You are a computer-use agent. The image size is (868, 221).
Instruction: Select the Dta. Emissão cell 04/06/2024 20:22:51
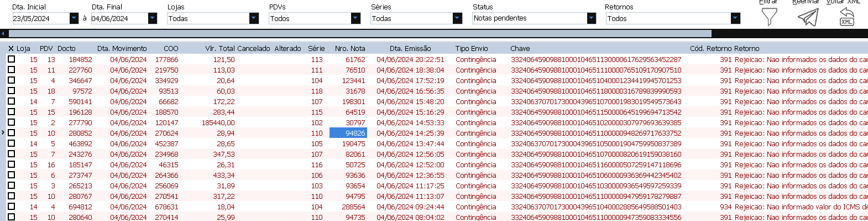410,59
